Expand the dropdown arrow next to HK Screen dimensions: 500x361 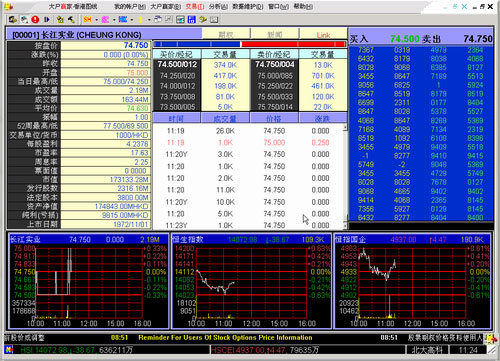(x=132, y=20)
